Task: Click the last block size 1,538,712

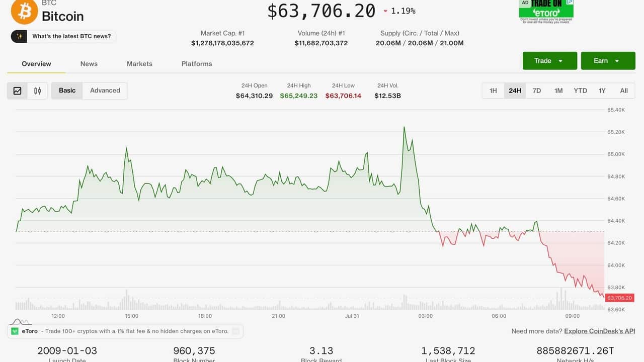Action: [448, 350]
